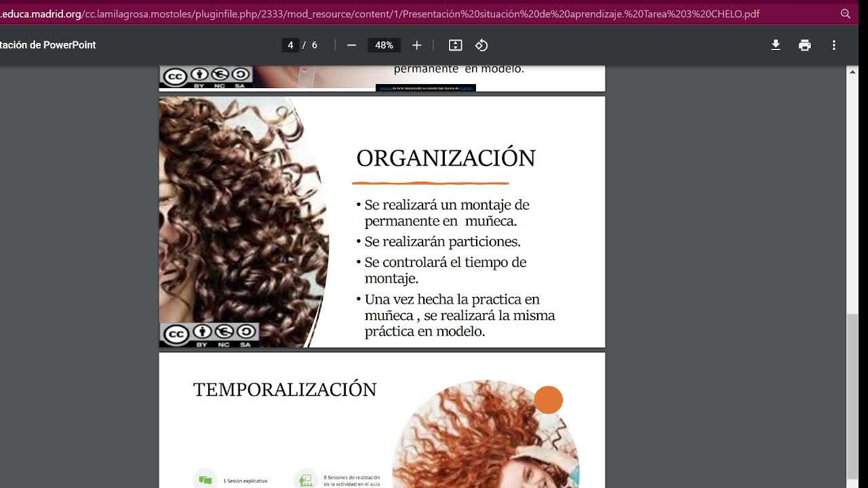Click the red curly hair circular image
Image resolution: width=868 pixels, height=488 pixels.
pyautogui.click(x=486, y=434)
